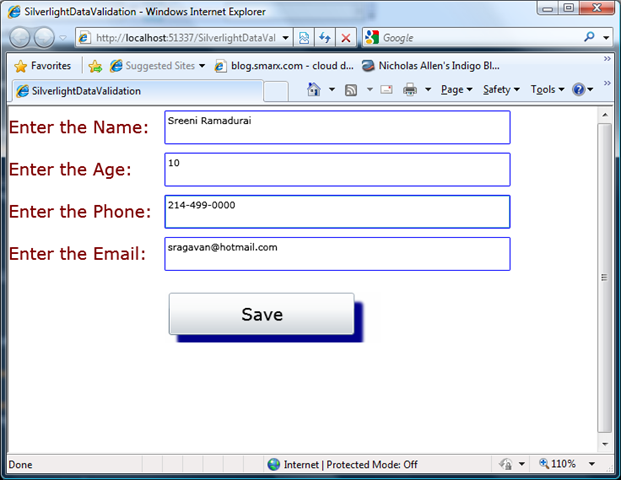Click the magnifier Search icon
This screenshot has width=621, height=480.
coord(589,37)
